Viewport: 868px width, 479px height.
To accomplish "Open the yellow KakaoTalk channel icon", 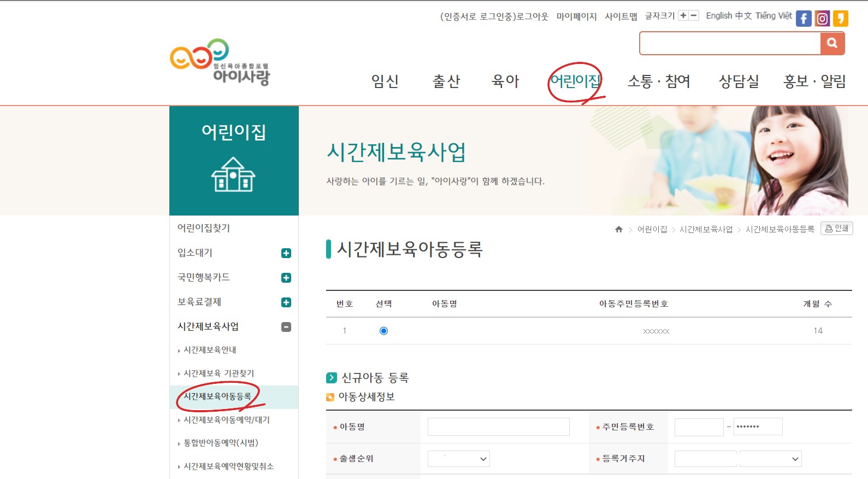I will coord(841,19).
